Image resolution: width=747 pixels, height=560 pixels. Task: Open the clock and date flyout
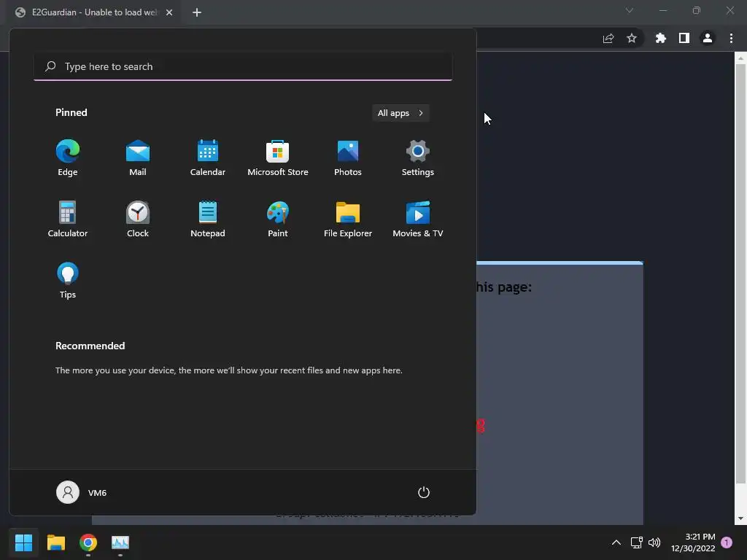pyautogui.click(x=693, y=542)
